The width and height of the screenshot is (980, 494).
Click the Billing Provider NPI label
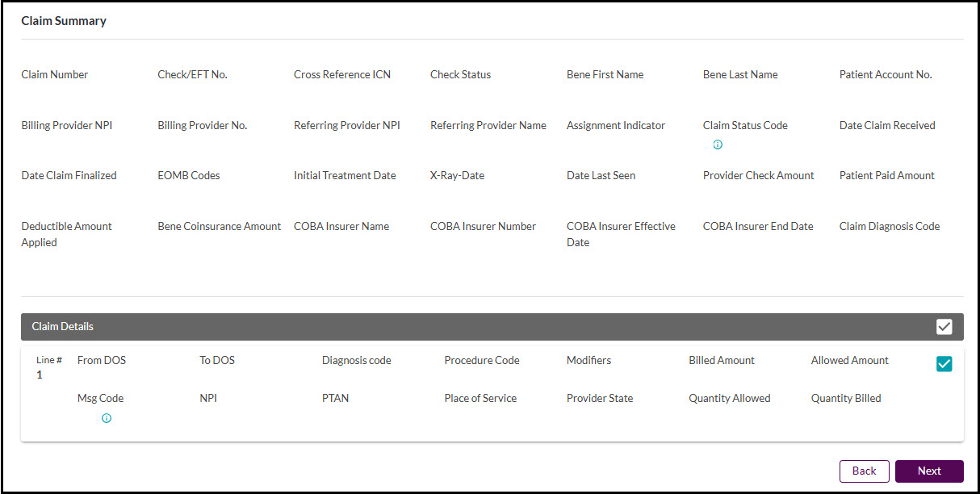tap(66, 125)
